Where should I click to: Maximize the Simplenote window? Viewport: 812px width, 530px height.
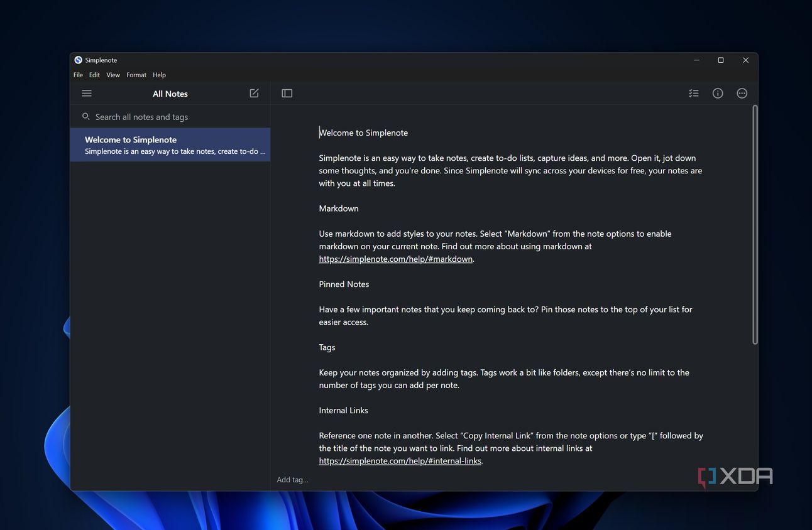point(721,60)
